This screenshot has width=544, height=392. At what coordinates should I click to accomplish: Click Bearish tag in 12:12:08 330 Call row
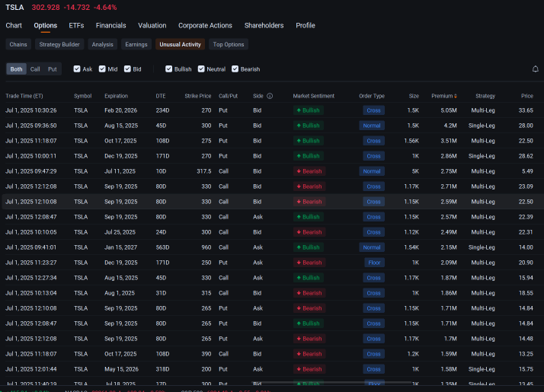309,186
